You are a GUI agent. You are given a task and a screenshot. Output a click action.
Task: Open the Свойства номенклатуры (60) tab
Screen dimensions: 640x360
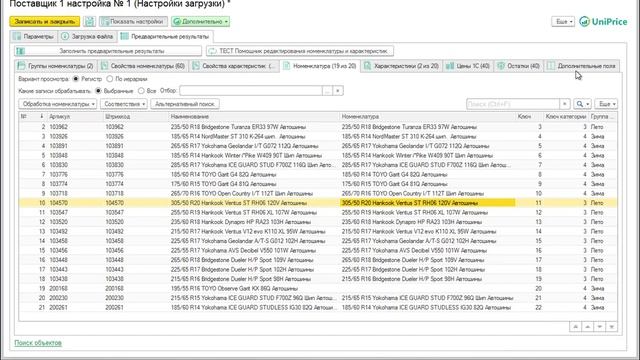pyautogui.click(x=143, y=66)
